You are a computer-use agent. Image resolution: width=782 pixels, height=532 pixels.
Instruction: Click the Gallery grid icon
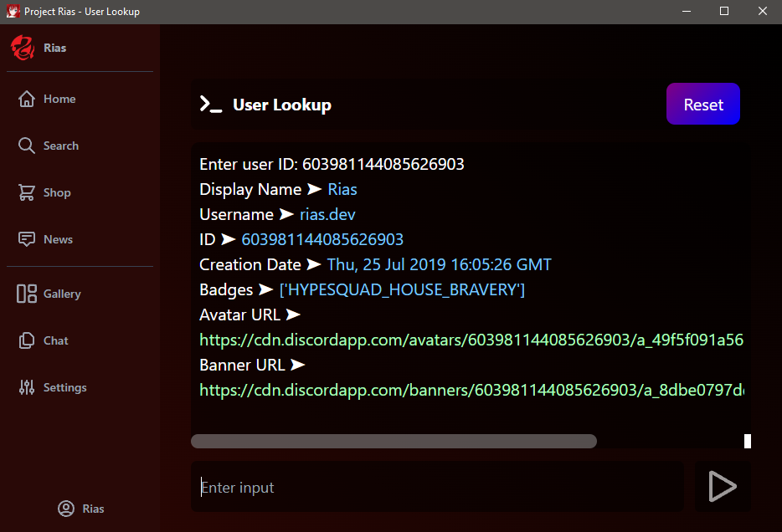pyautogui.click(x=27, y=294)
